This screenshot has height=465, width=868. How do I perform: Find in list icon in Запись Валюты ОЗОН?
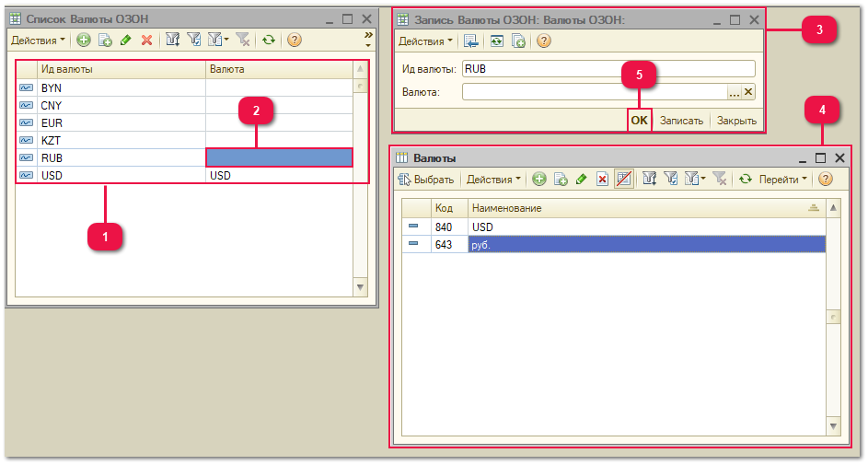[471, 41]
